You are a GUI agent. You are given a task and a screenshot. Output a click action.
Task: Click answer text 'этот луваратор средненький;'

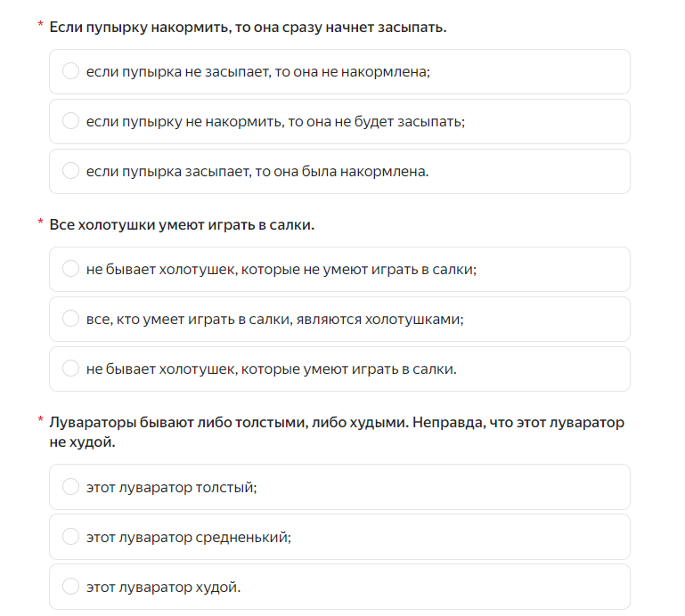pos(189,537)
